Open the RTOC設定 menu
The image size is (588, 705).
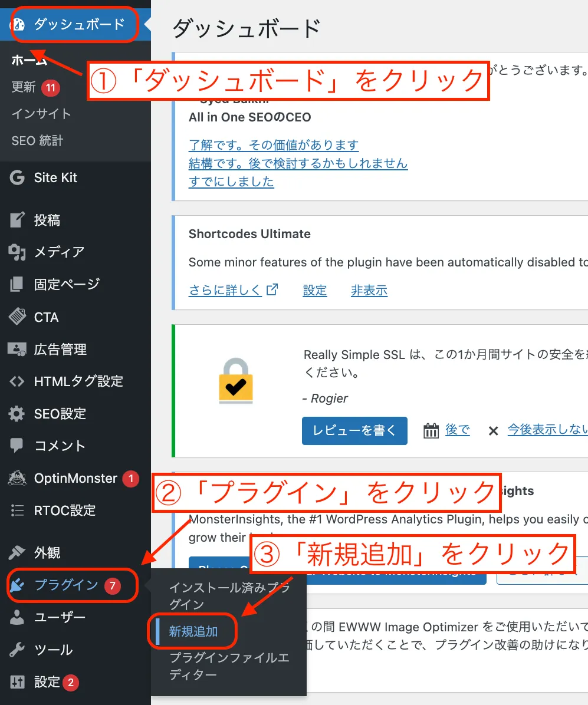pos(65,510)
